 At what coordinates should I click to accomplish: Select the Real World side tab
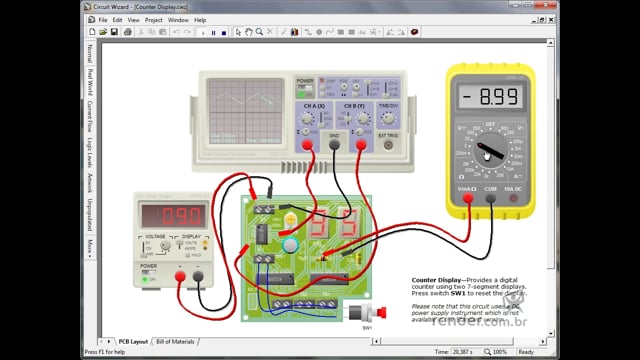click(90, 82)
